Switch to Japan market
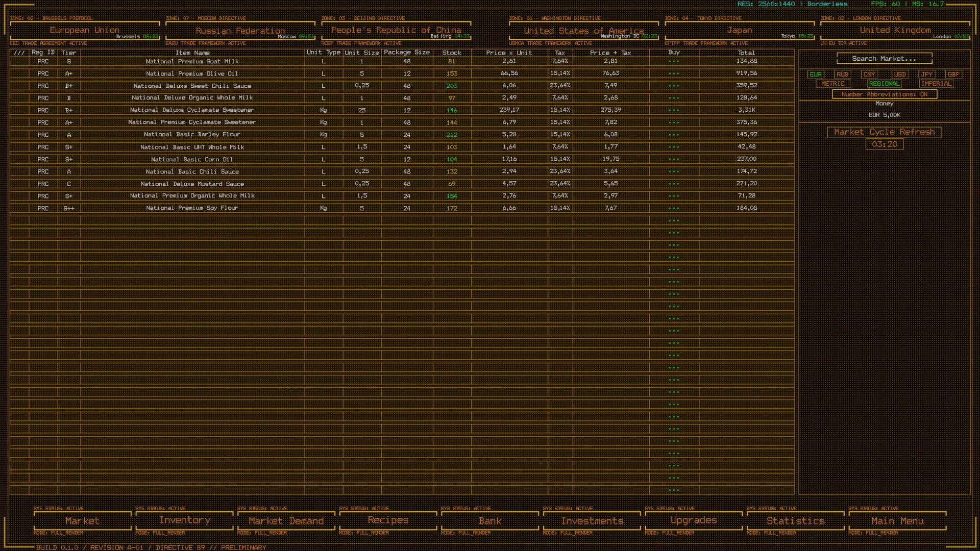The height and width of the screenshot is (551, 980). (740, 31)
